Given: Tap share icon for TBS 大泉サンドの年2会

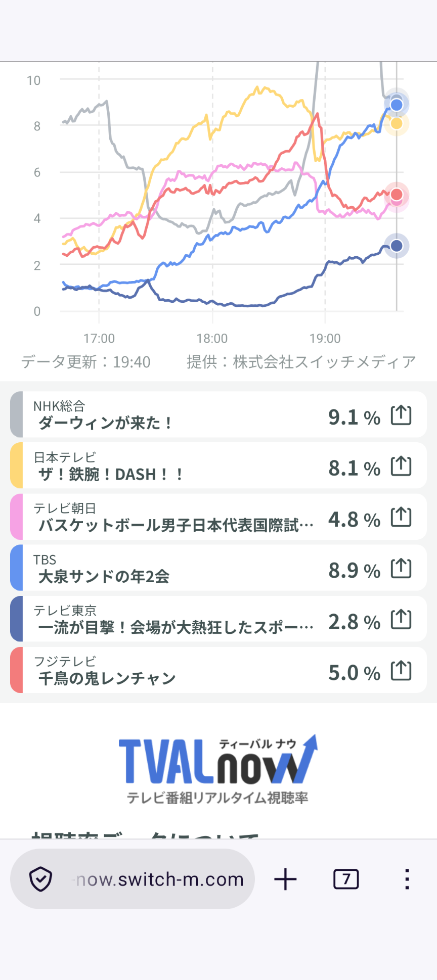Looking at the screenshot, I should click(401, 569).
